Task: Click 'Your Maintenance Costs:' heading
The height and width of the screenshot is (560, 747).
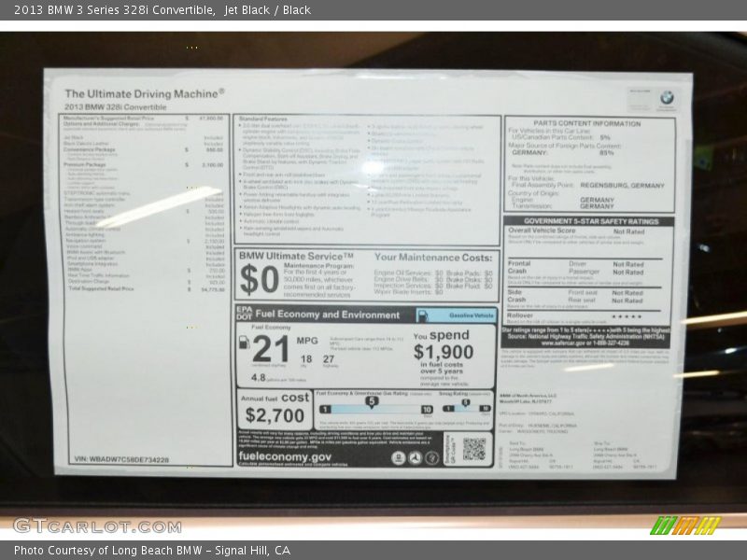Action: point(433,258)
